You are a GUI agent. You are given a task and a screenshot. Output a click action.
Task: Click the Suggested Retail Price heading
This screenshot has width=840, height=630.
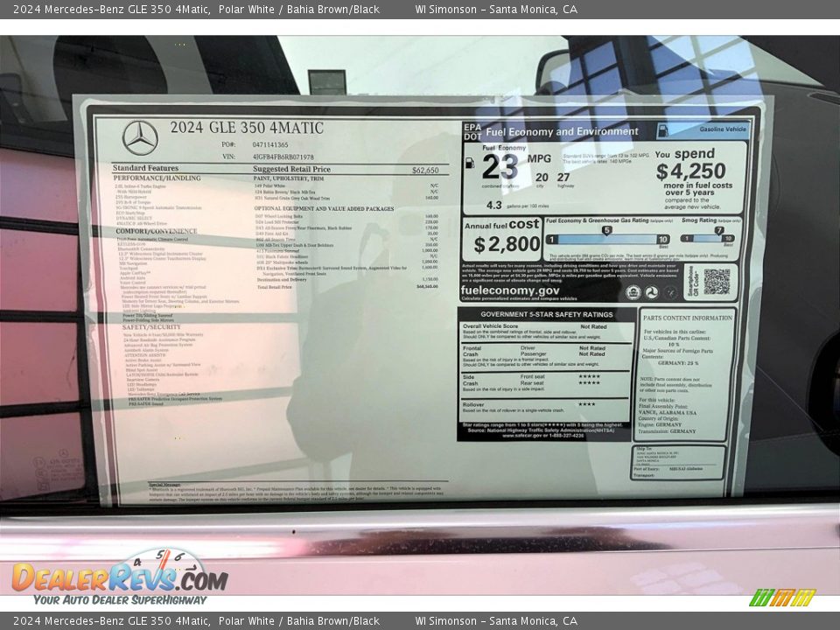click(x=291, y=169)
